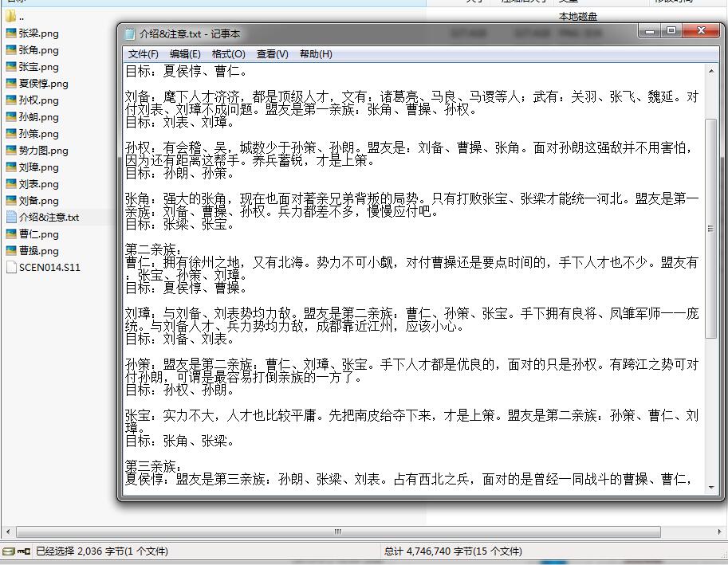Pick the 刘备.png file icon
The width and height of the screenshot is (728, 565).
point(11,201)
